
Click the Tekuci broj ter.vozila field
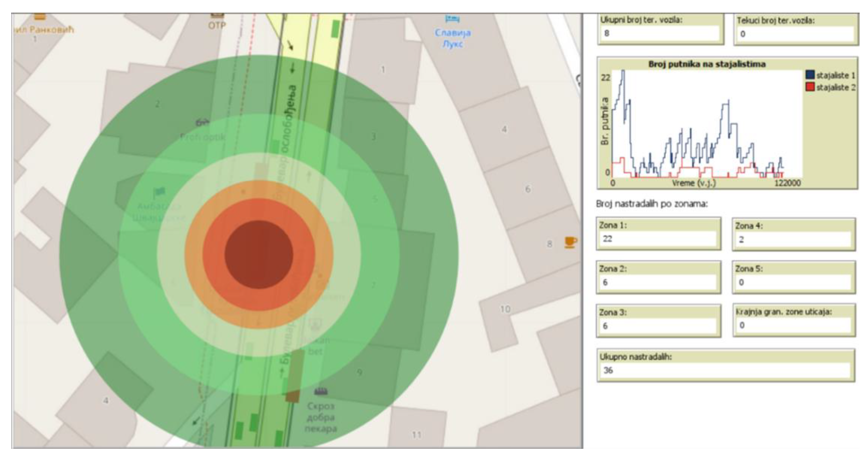click(x=795, y=34)
